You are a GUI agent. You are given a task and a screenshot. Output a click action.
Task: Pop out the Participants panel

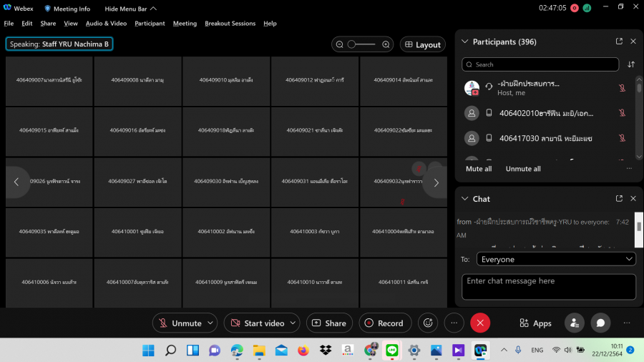pyautogui.click(x=619, y=41)
